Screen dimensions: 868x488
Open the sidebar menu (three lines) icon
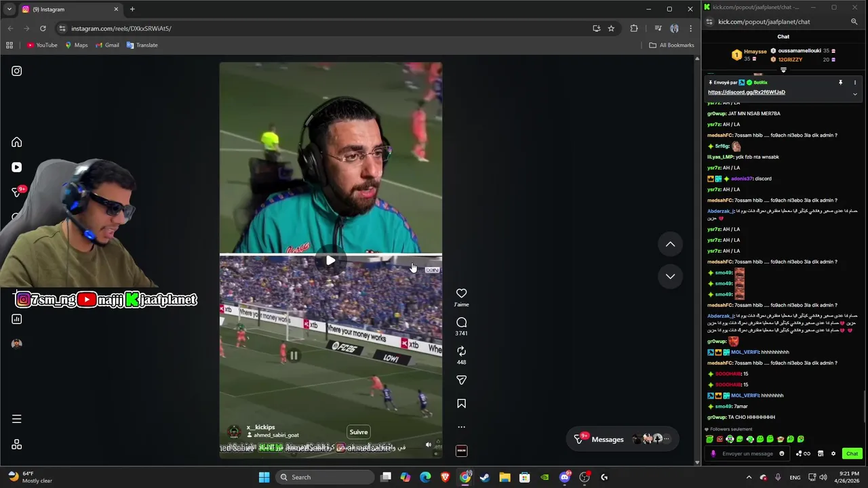(x=16, y=419)
